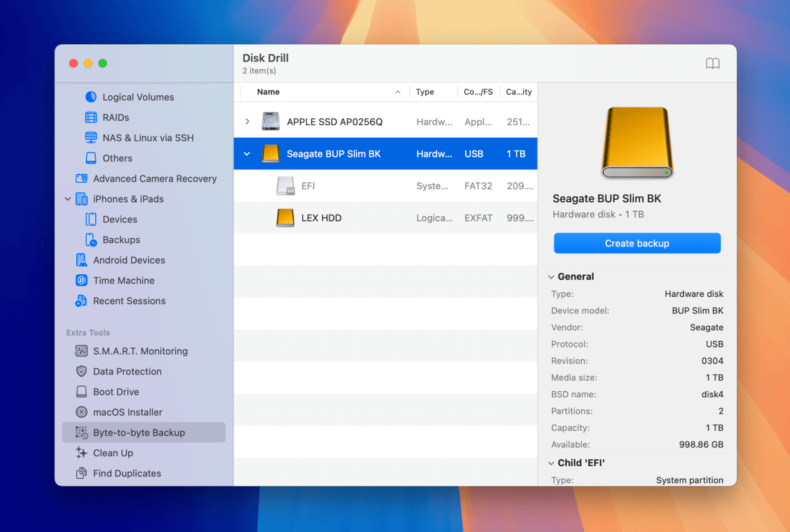This screenshot has height=532, width=790.
Task: Expand the APPLE SSD AP0256Q row
Action: pos(247,121)
